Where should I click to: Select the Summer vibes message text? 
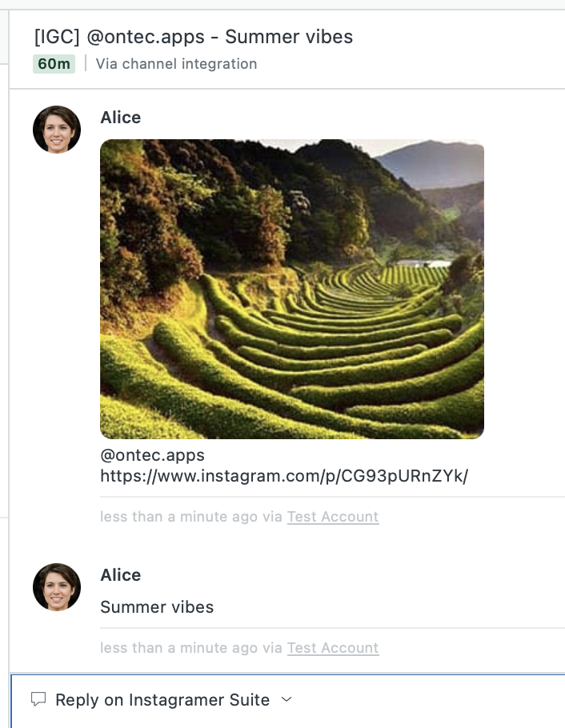(157, 607)
